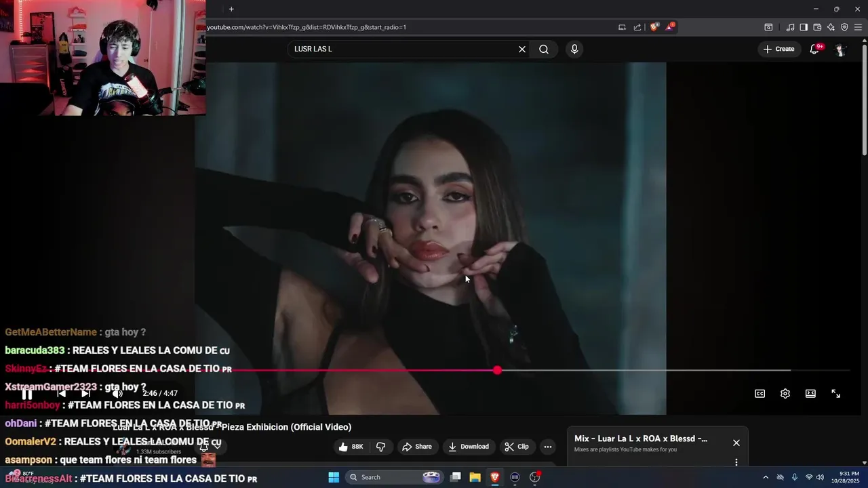This screenshot has height=488, width=868.
Task: Click the YouTube search magnifier button
Action: [544, 49]
